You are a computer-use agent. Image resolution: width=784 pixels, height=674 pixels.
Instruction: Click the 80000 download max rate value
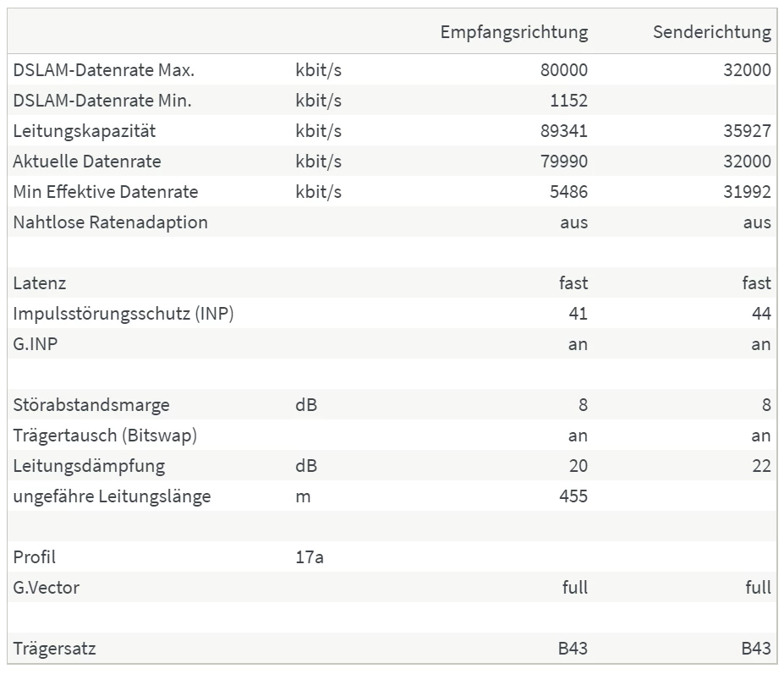563,70
